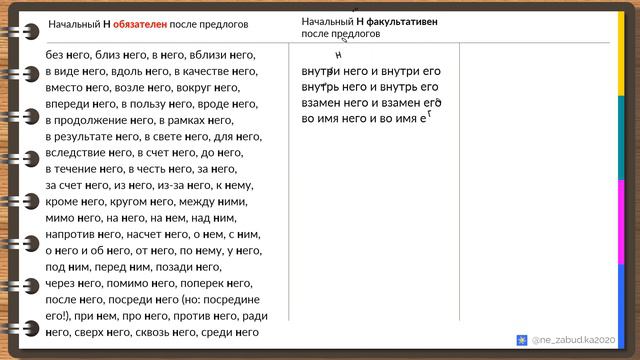
Task: Click the phrase 'вследствие него'
Action: (89, 153)
